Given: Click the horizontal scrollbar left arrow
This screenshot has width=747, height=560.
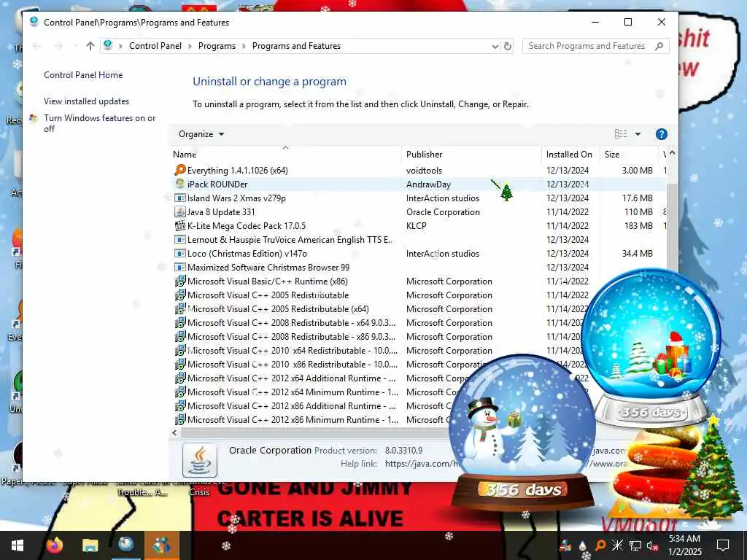Looking at the screenshot, I should (175, 433).
